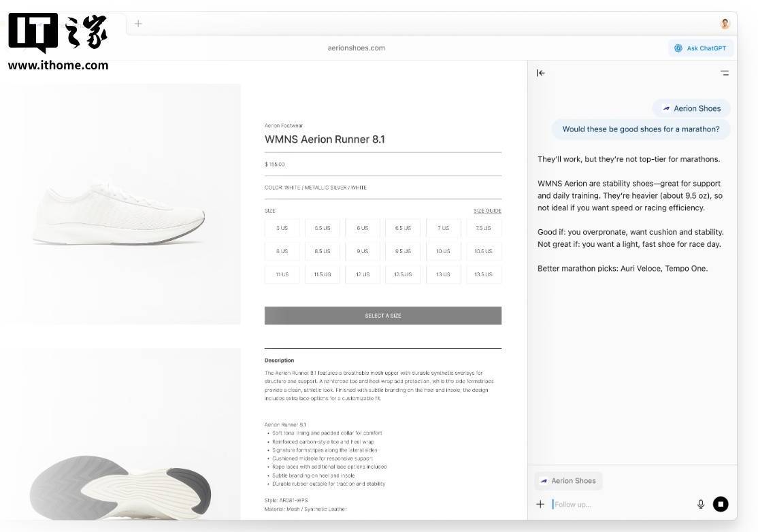Select size 9 US
The height and width of the screenshot is (532, 758).
(363, 252)
